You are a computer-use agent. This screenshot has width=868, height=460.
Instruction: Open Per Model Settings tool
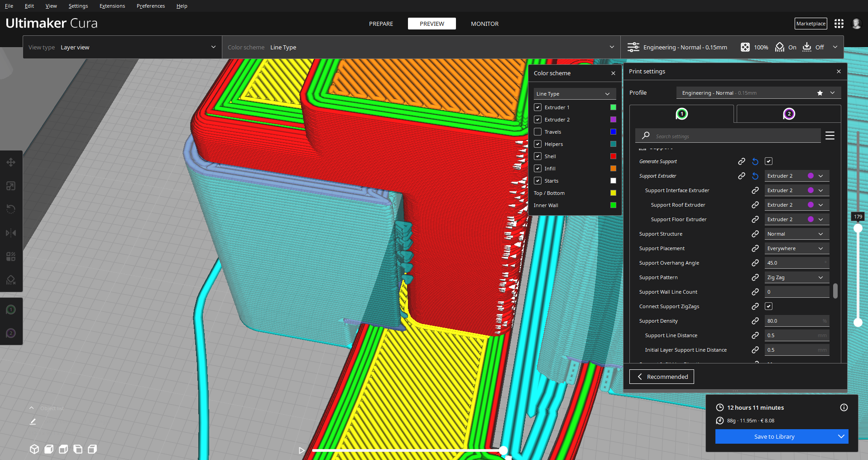[11, 257]
